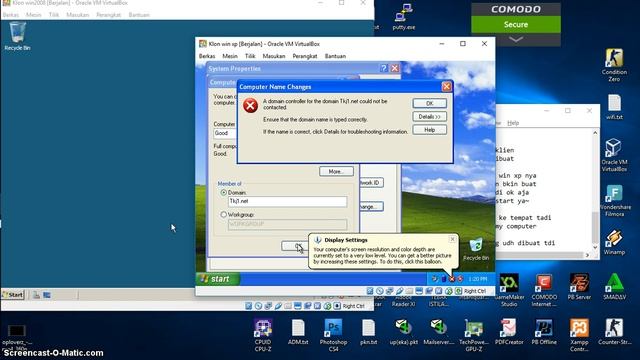This screenshot has width=640, height=360.
Task: Click the Display Settings balloon message text
Action: (x=382, y=255)
